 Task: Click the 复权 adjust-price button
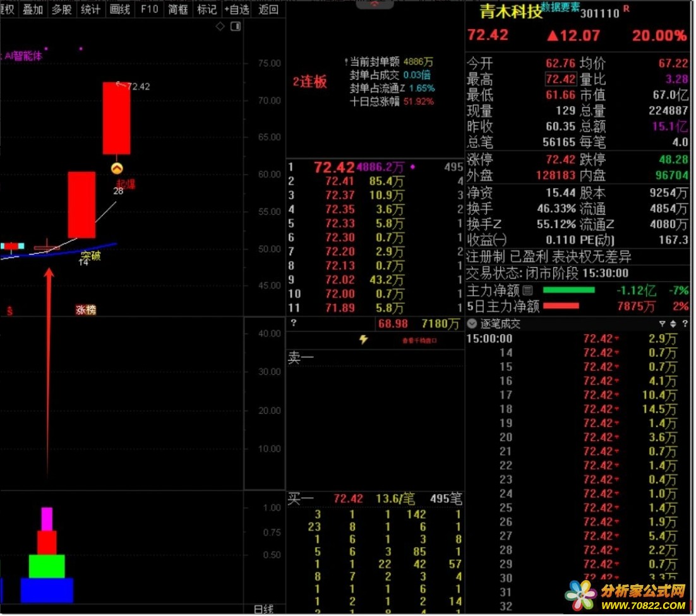click(x=7, y=9)
